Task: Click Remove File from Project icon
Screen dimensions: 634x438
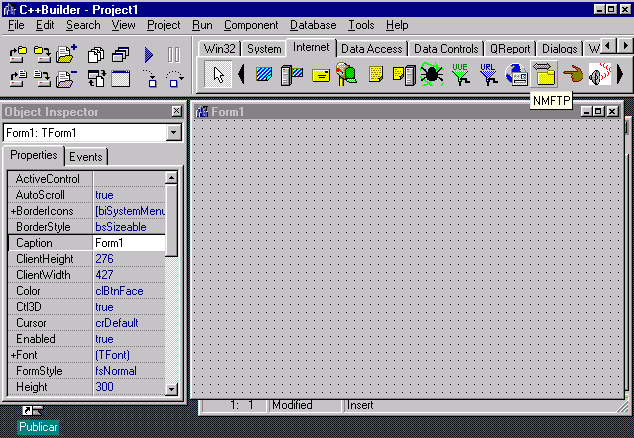Action: (x=66, y=78)
